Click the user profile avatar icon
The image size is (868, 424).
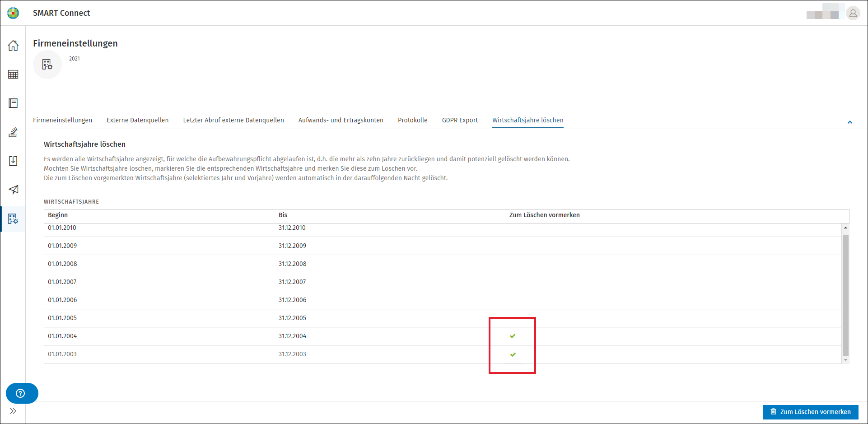(853, 14)
